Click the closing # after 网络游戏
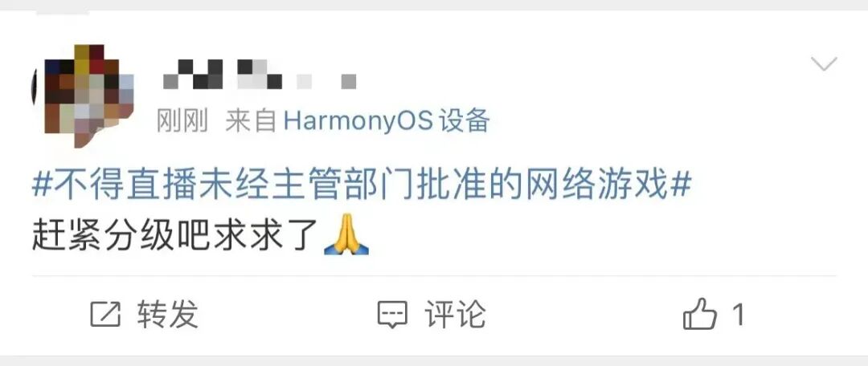Screen dimensions: 868x366 [682, 185]
